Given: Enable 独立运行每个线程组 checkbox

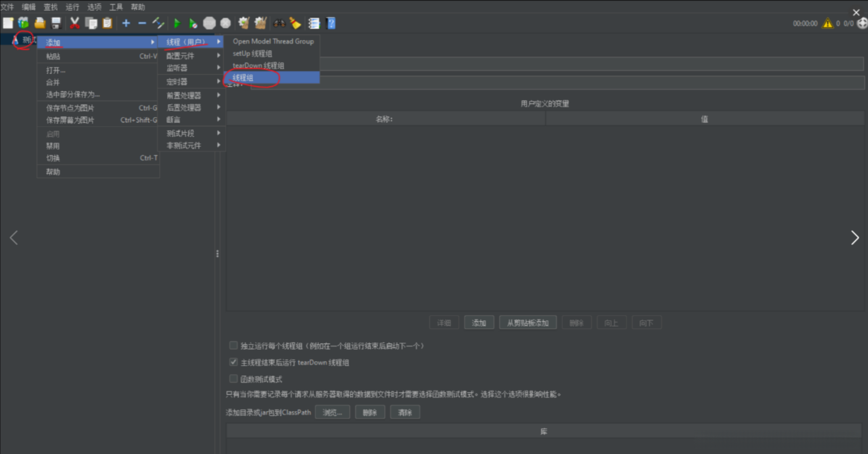Looking at the screenshot, I should click(x=233, y=345).
